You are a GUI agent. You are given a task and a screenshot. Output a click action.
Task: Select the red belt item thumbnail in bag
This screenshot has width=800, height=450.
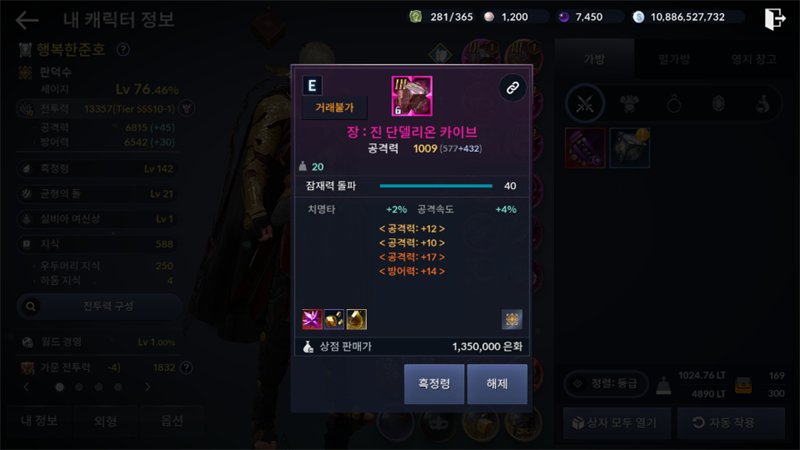coord(585,148)
